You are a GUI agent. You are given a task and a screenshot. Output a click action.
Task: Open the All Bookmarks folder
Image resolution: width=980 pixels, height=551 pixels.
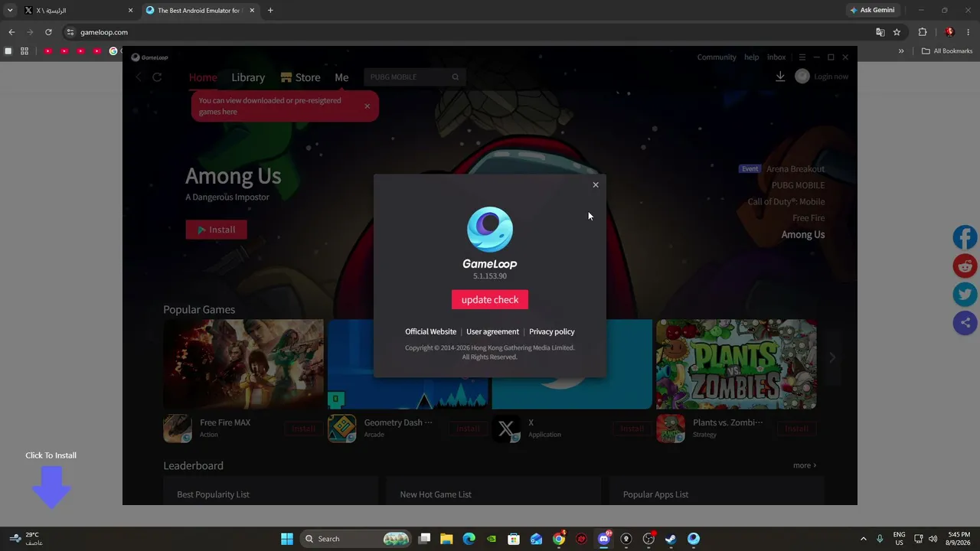947,51
